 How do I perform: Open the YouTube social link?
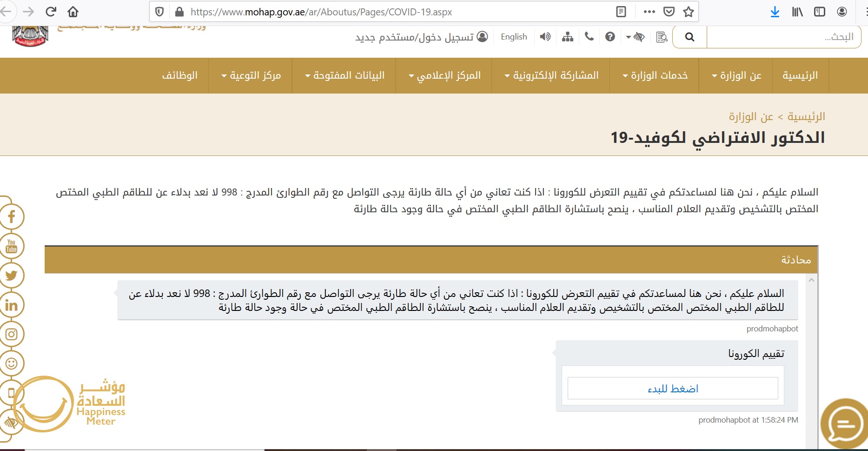click(x=11, y=246)
